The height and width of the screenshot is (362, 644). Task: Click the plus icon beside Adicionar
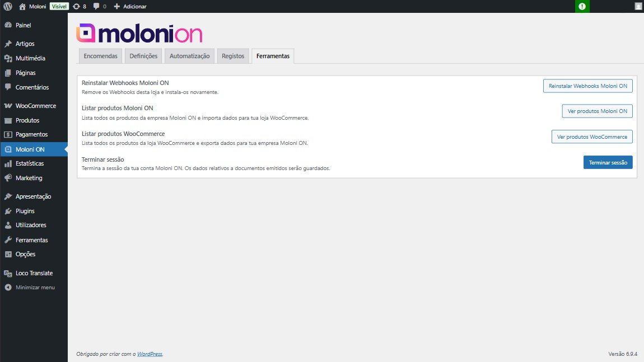click(x=116, y=6)
